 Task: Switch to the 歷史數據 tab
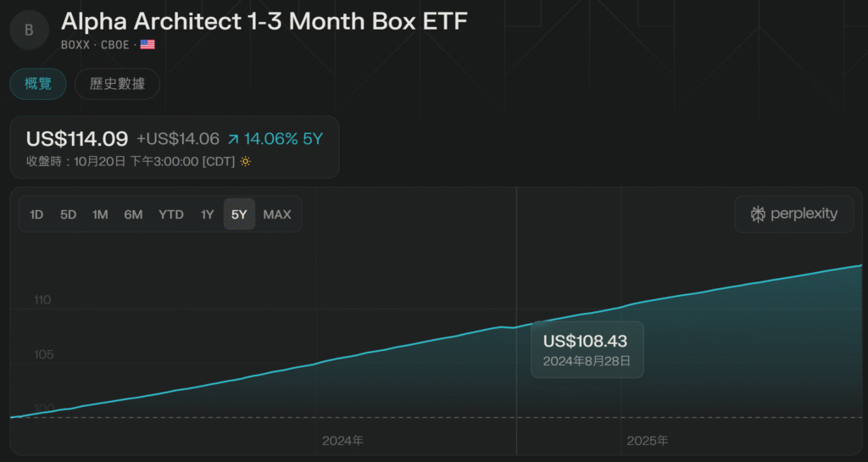[x=117, y=84]
